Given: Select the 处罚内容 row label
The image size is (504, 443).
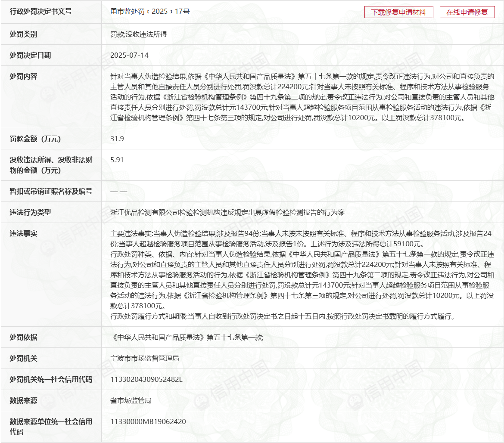Looking at the screenshot, I should (x=23, y=76).
